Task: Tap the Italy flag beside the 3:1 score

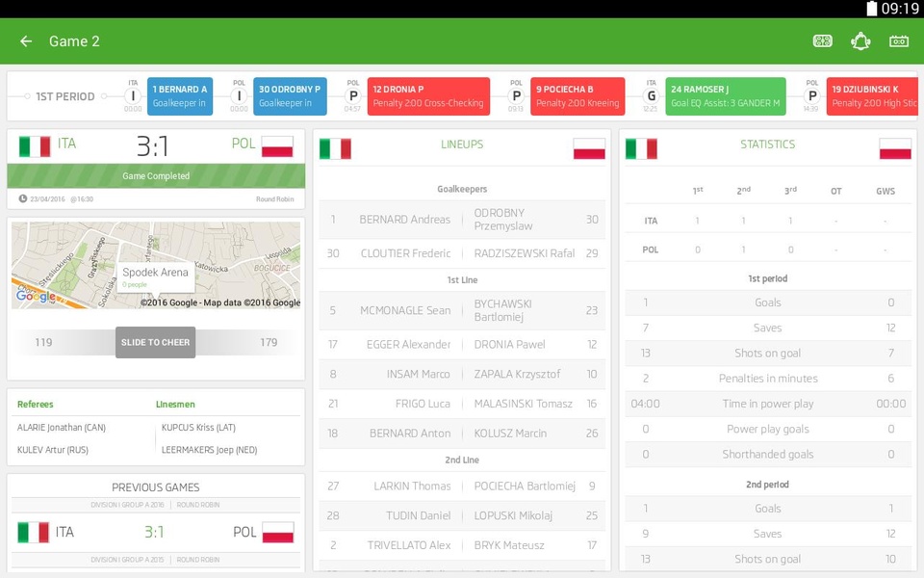Action: coord(35,146)
